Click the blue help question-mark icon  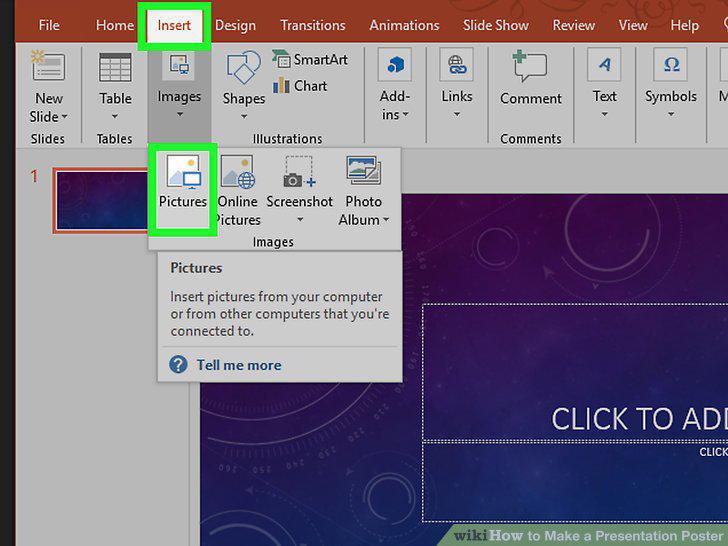click(x=178, y=365)
